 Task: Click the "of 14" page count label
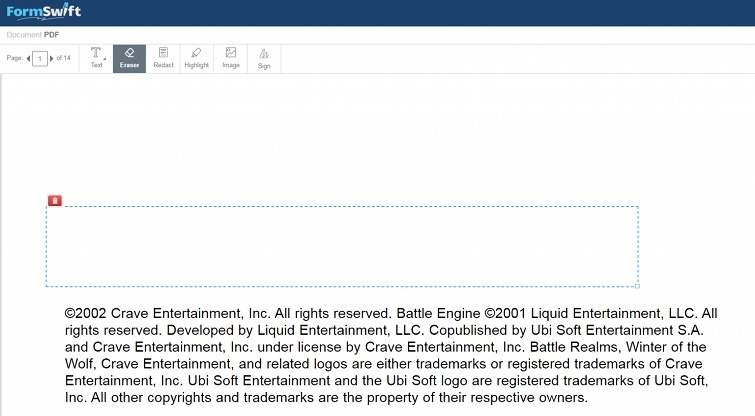tap(63, 59)
